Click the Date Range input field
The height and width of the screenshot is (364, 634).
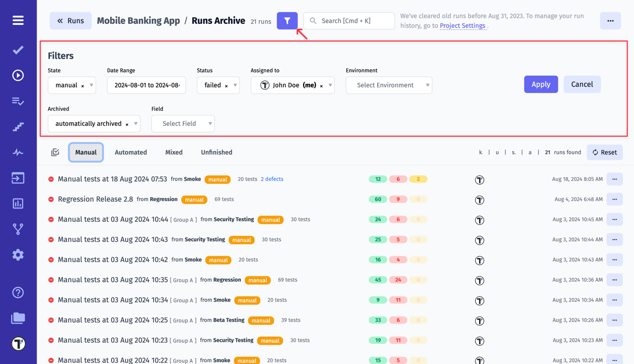point(147,85)
